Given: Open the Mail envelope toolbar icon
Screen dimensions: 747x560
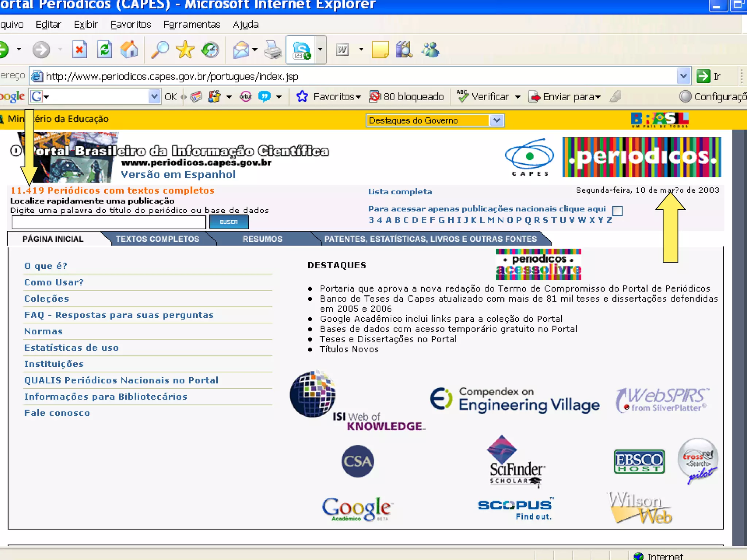Looking at the screenshot, I should pyautogui.click(x=241, y=50).
